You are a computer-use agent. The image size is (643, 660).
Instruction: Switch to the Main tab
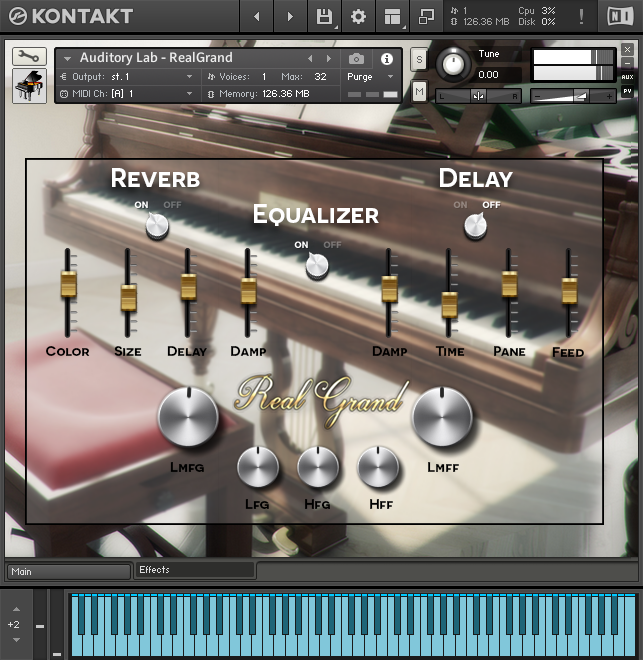click(x=68, y=572)
